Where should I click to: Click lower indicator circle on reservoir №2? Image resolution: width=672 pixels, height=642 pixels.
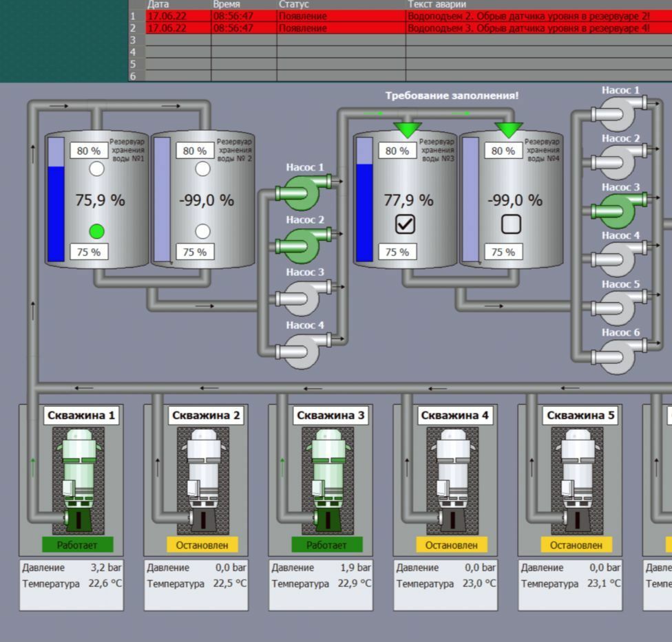coord(202,231)
